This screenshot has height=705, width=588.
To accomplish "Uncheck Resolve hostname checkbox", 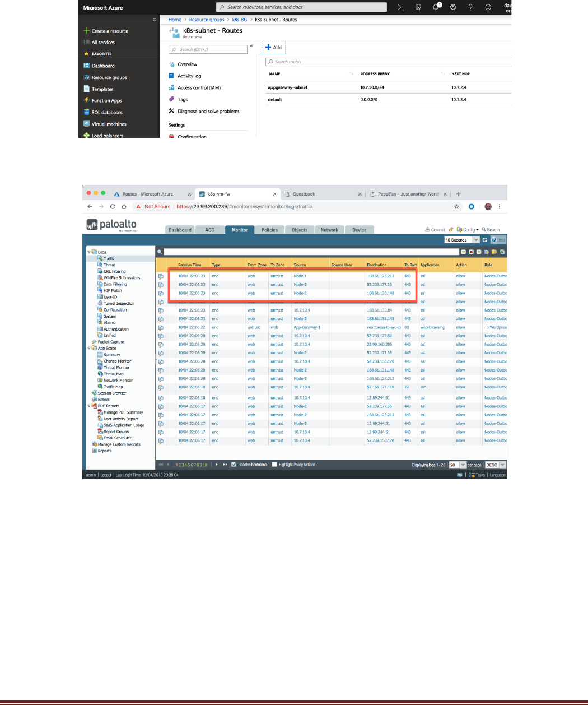I will pyautogui.click(x=234, y=465).
